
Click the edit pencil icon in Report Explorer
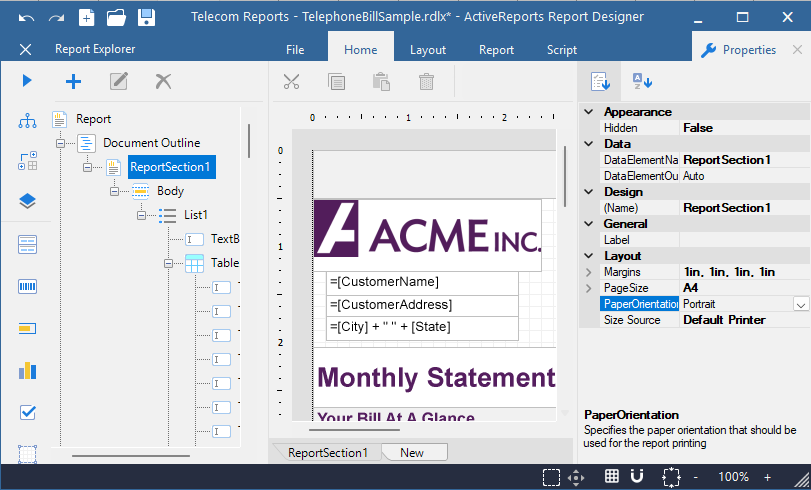click(118, 81)
